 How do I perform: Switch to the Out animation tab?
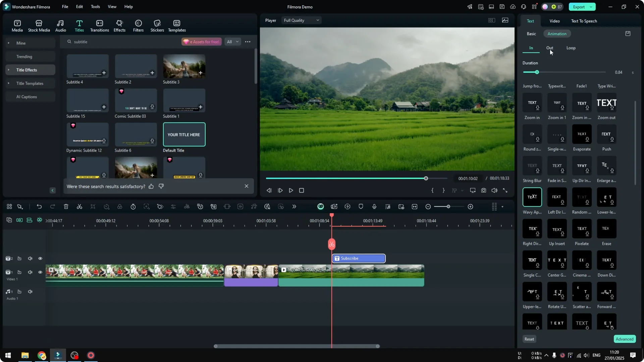point(549,48)
